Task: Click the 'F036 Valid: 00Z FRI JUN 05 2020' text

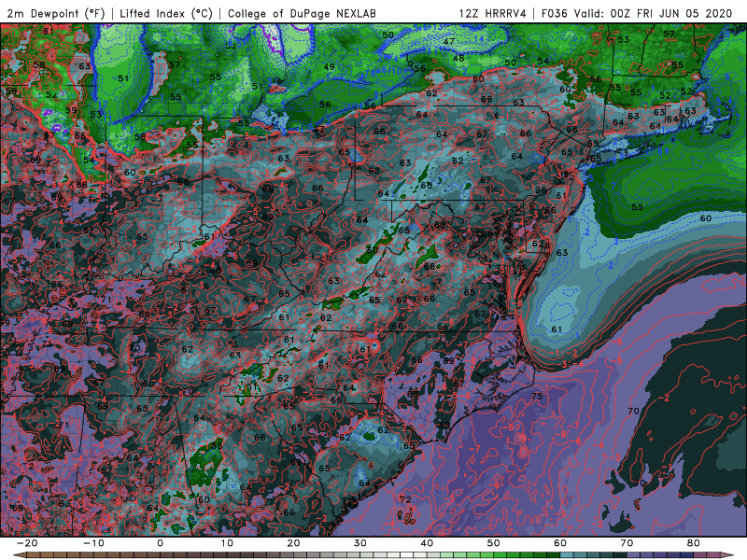Action: (x=637, y=13)
